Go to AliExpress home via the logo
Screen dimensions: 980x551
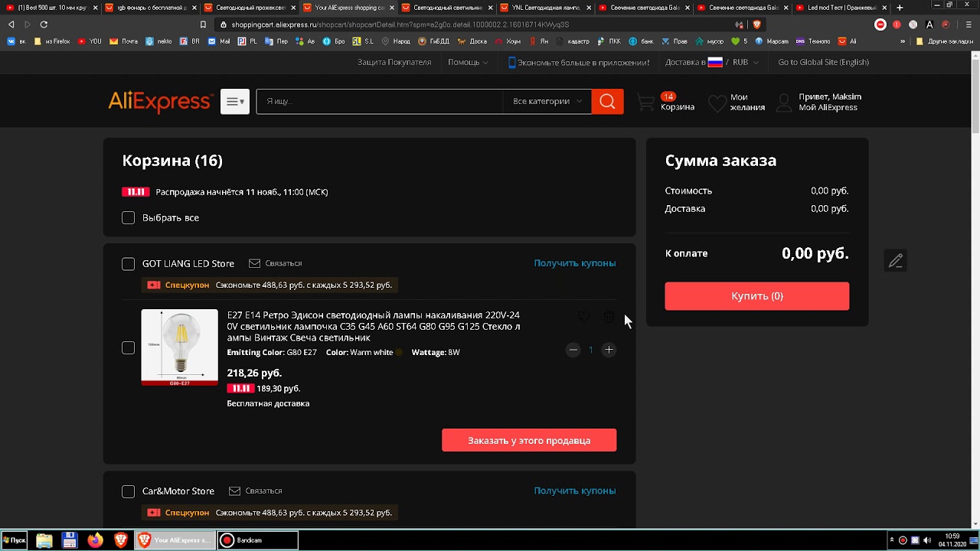161,102
